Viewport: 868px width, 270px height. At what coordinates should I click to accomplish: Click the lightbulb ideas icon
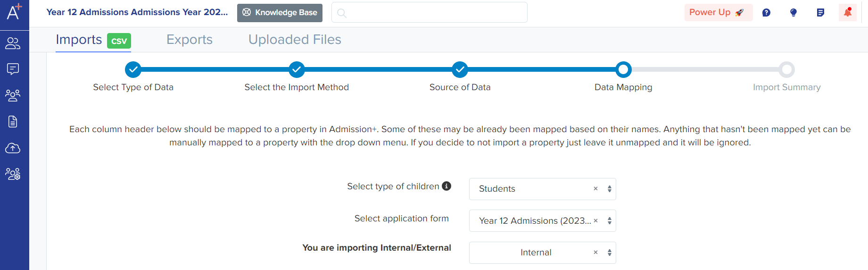coord(794,13)
